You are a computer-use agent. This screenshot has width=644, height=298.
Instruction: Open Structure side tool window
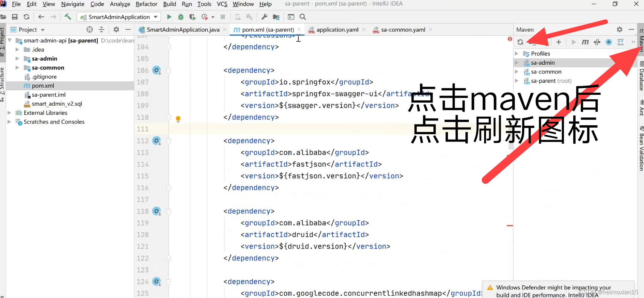click(x=2, y=84)
